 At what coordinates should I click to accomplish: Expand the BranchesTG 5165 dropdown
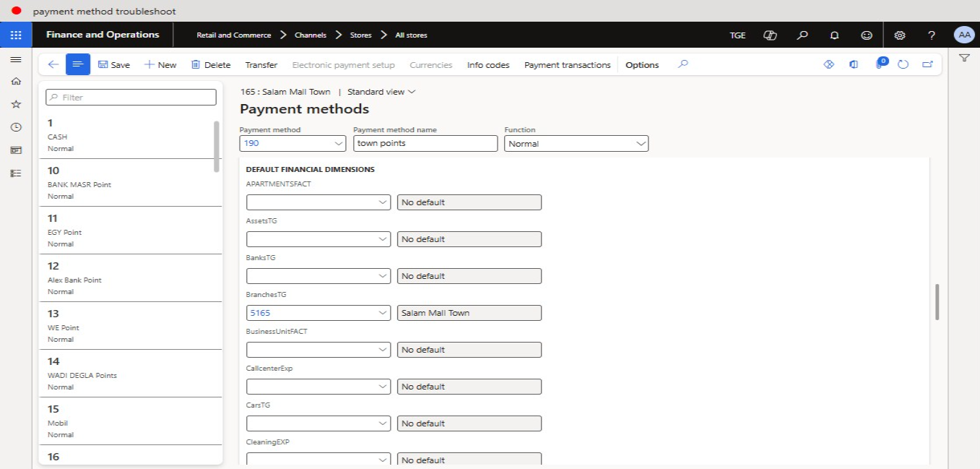point(383,313)
